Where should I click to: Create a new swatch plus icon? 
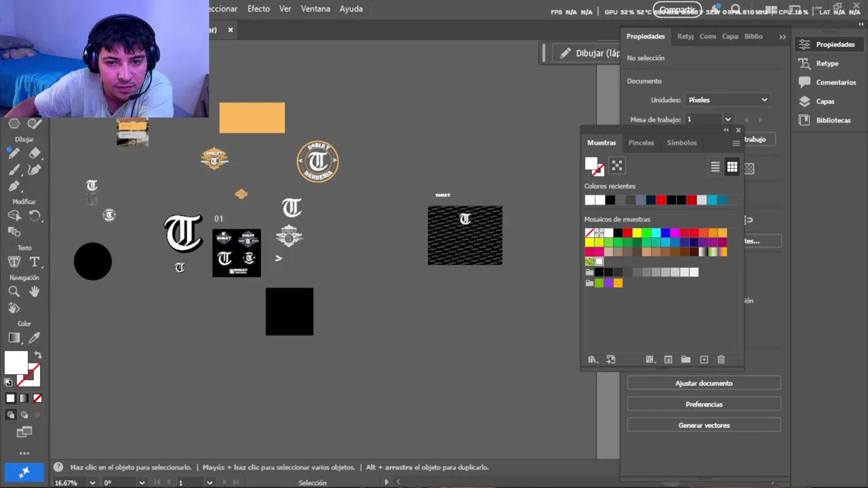704,360
